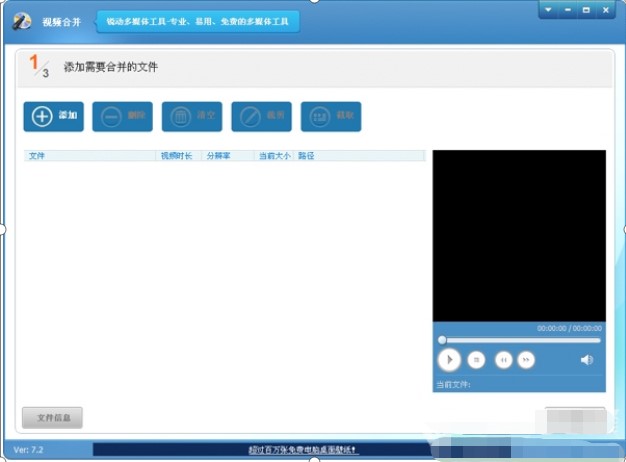Click the 删除 (delete) button with minus icon
This screenshot has height=462, width=626.
pos(123,117)
